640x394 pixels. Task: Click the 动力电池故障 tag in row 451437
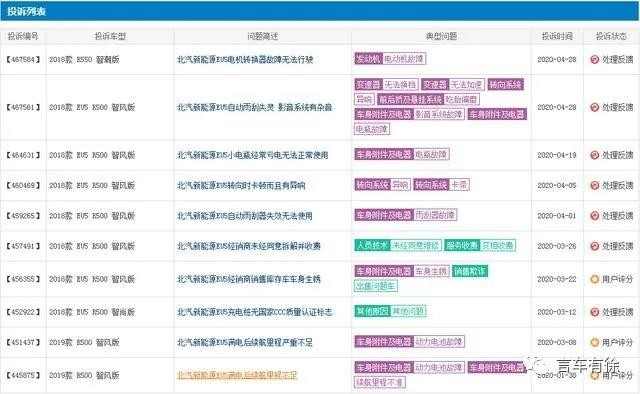point(438,341)
